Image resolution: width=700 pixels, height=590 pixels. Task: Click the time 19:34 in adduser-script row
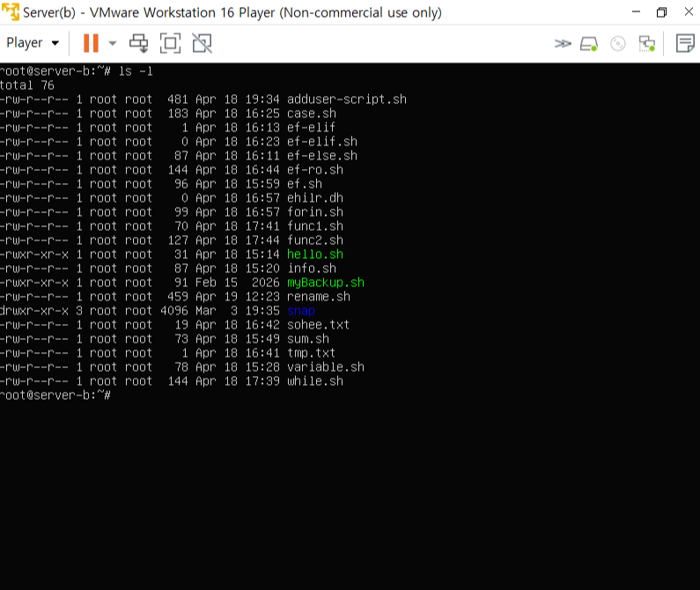(262, 100)
